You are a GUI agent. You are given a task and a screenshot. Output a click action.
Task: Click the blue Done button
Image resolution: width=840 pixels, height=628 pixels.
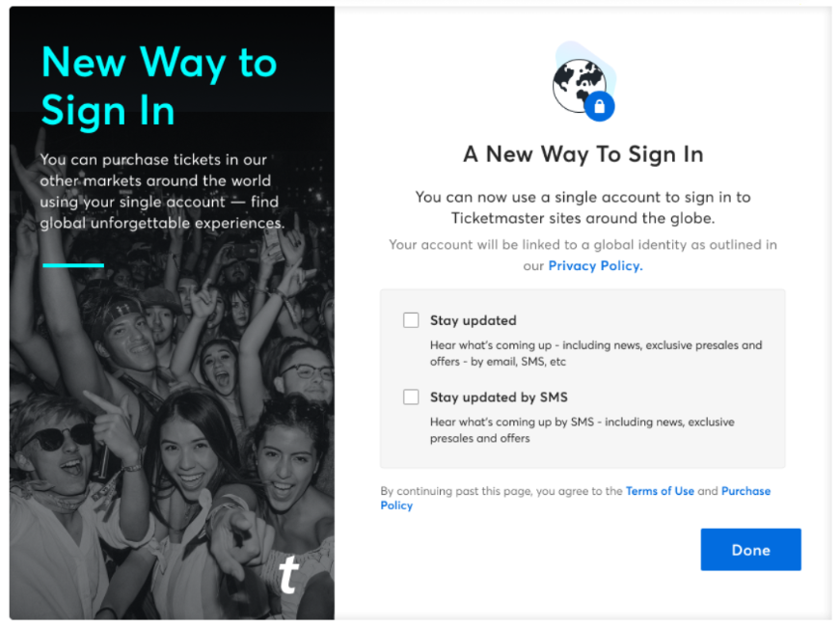tap(750, 550)
